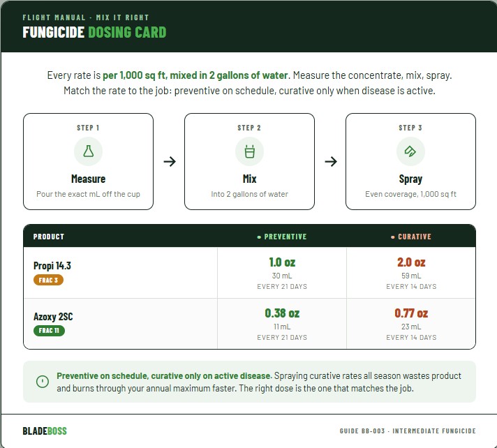Image resolution: width=497 pixels, height=448 pixels.
Task: Click the PREVENTIVE column header
Action: [x=282, y=237]
